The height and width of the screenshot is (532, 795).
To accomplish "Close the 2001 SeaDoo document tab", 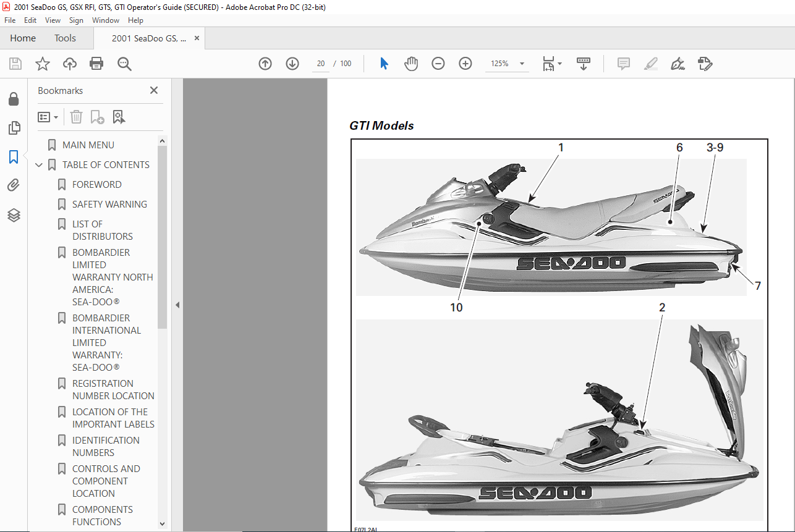I will pyautogui.click(x=197, y=38).
